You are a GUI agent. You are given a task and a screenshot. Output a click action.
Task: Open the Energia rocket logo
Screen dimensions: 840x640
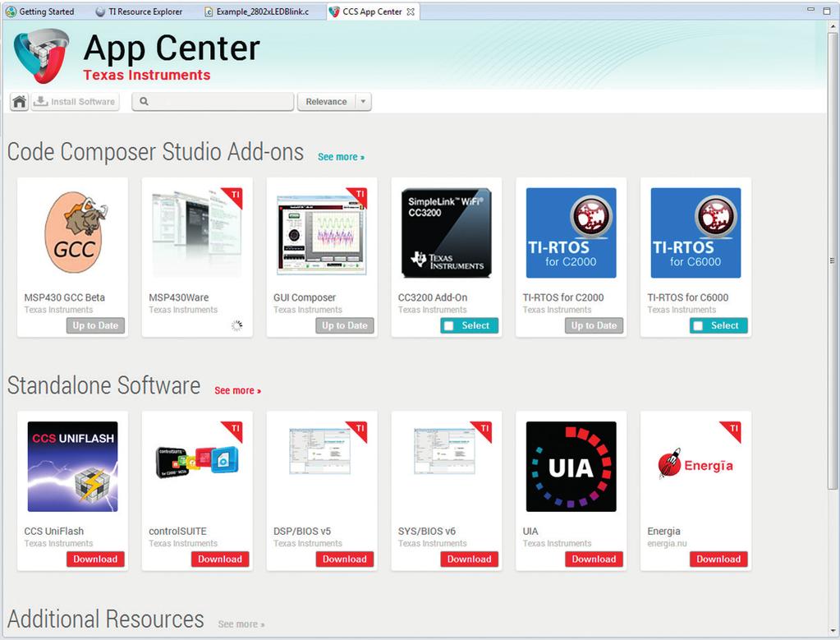695,464
